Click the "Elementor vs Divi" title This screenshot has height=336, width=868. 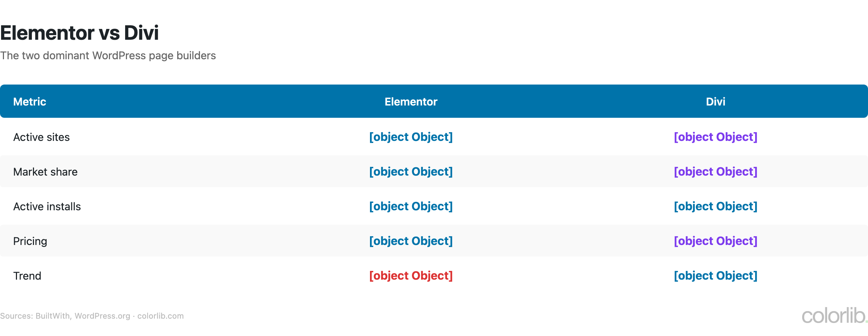80,33
